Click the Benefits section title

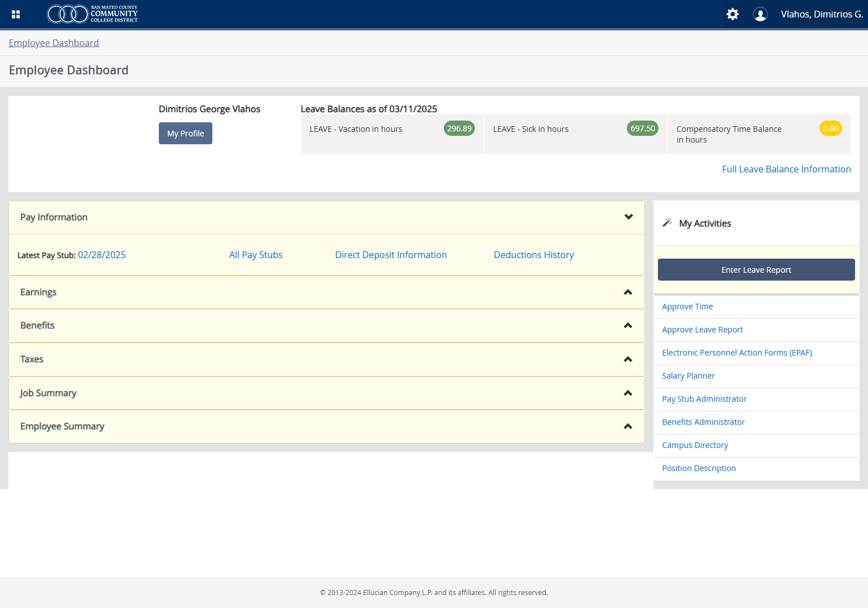(37, 325)
